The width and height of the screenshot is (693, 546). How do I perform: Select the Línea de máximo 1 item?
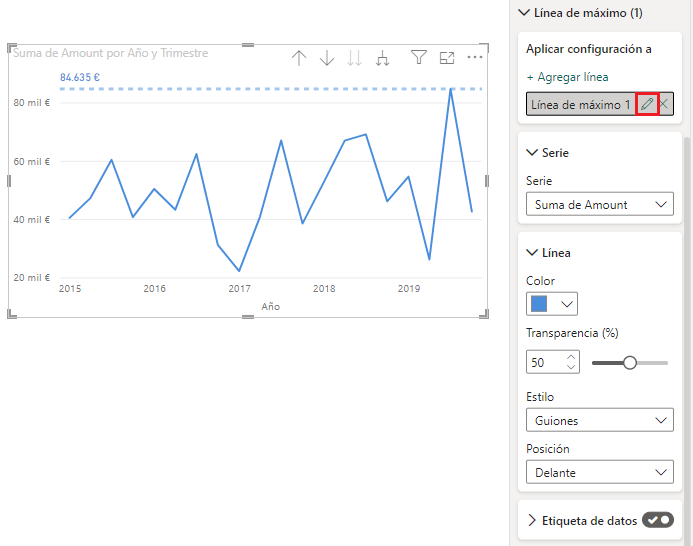point(581,105)
